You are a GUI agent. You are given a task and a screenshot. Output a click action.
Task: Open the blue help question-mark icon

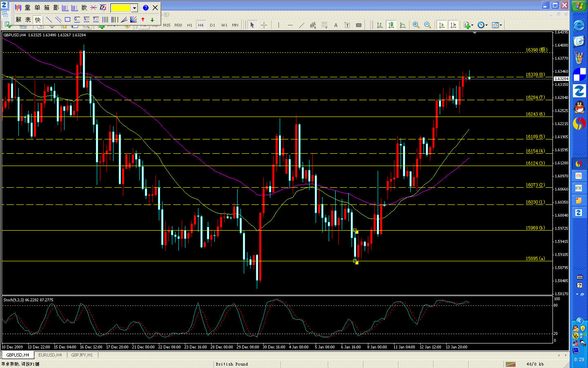point(145,8)
